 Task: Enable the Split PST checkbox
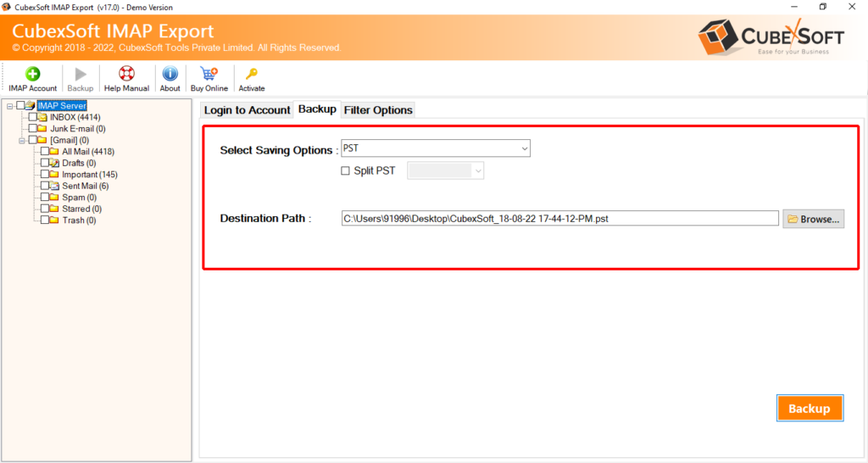346,170
